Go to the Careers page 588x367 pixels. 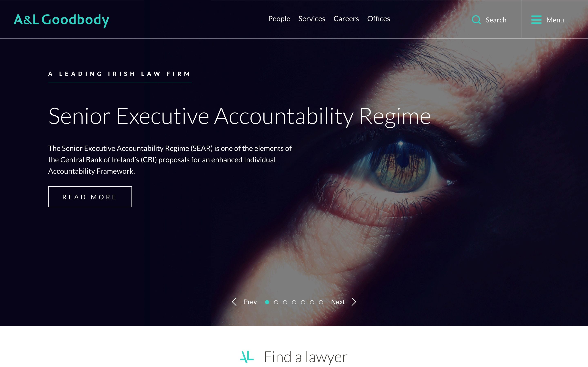346,19
